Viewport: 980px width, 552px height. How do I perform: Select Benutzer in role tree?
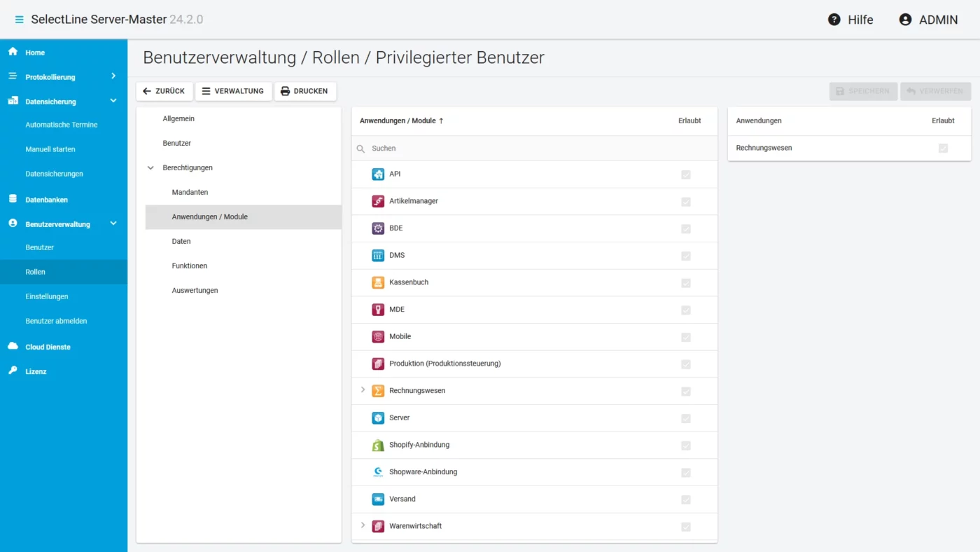click(177, 144)
